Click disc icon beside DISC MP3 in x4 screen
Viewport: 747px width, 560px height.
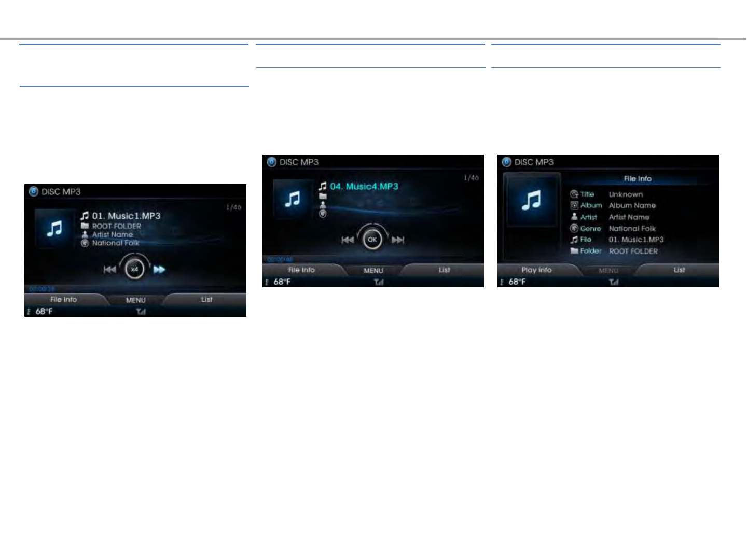pos(34,191)
